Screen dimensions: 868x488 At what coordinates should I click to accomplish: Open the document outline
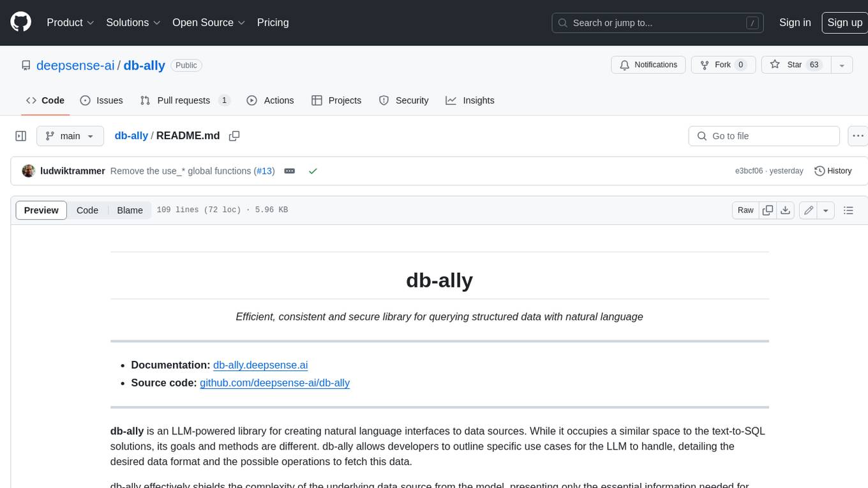tap(848, 210)
